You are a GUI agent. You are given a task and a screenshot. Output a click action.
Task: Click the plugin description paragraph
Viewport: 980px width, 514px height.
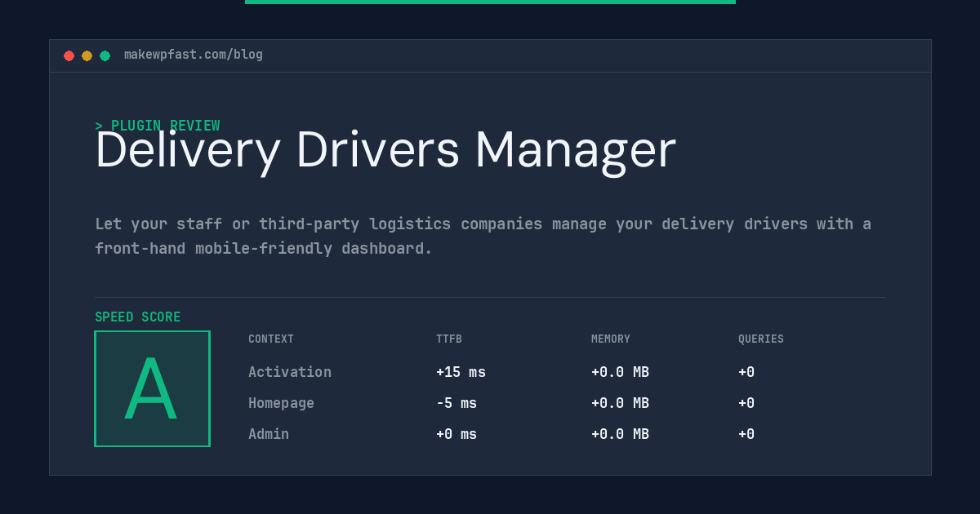pos(483,236)
